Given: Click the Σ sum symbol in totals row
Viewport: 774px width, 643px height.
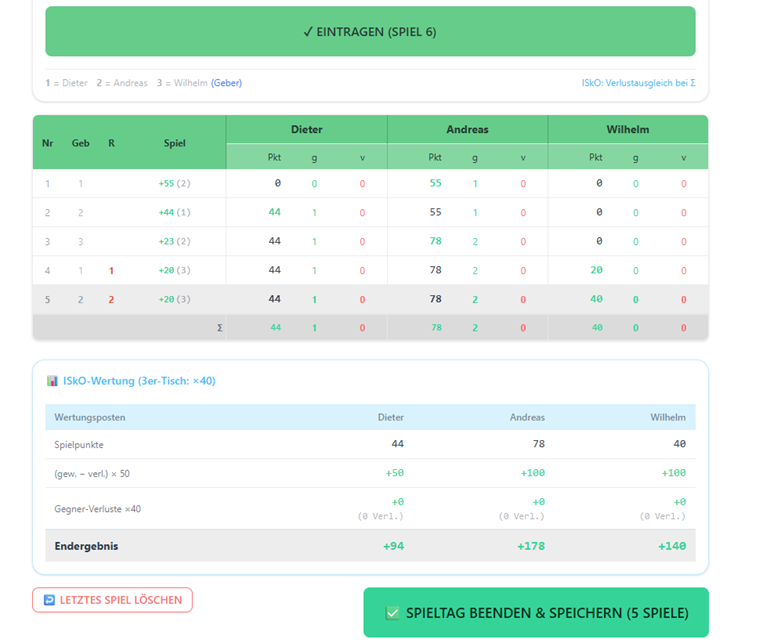Looking at the screenshot, I should tap(220, 328).
